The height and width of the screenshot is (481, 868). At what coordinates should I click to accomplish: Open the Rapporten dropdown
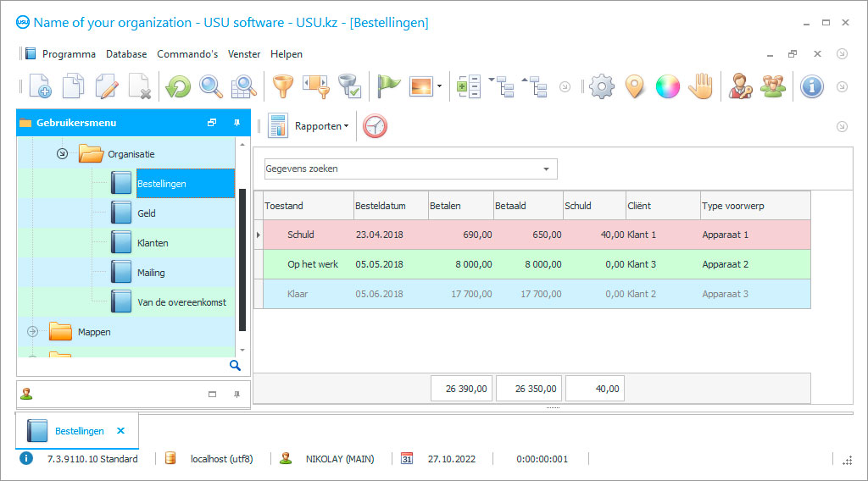click(321, 126)
